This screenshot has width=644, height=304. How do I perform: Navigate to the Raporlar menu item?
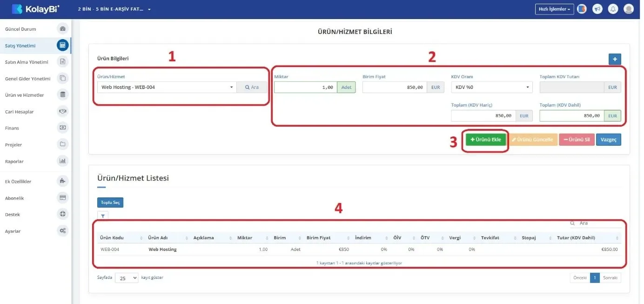(x=14, y=162)
